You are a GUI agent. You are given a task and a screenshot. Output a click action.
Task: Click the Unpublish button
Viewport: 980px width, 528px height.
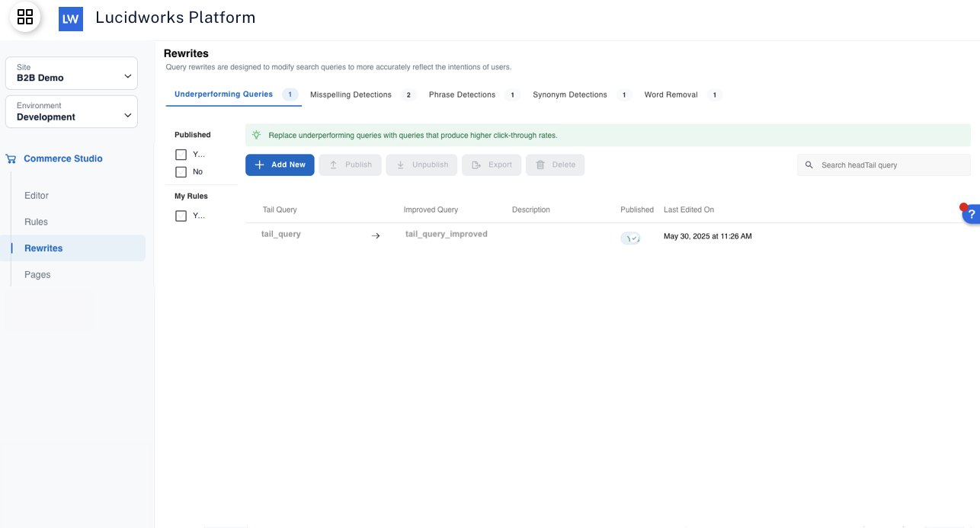click(x=422, y=165)
